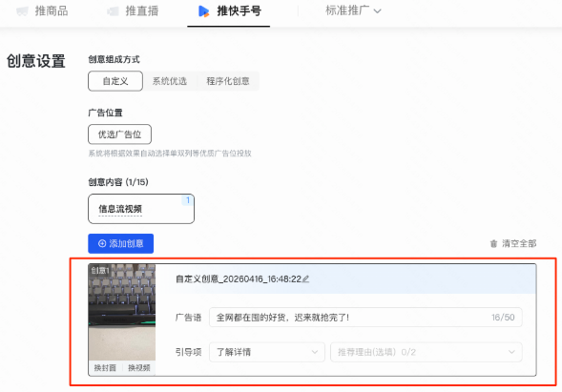Click the creative name 自定义创意_20260416_16:48:22
The height and width of the screenshot is (392, 562).
[239, 279]
